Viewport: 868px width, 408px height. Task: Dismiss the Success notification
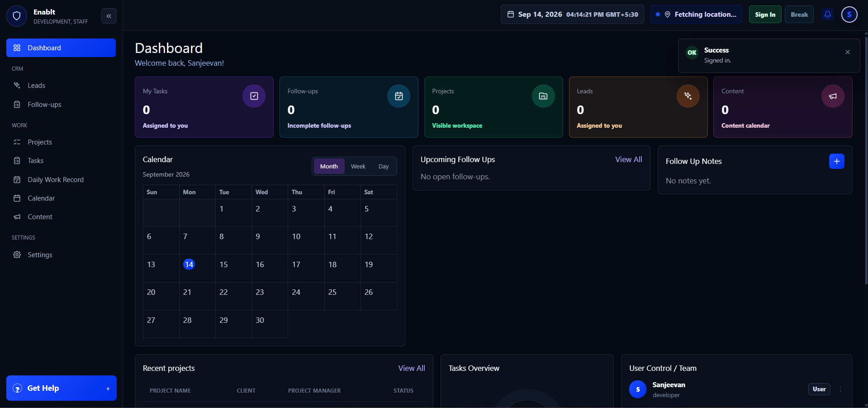(x=848, y=52)
